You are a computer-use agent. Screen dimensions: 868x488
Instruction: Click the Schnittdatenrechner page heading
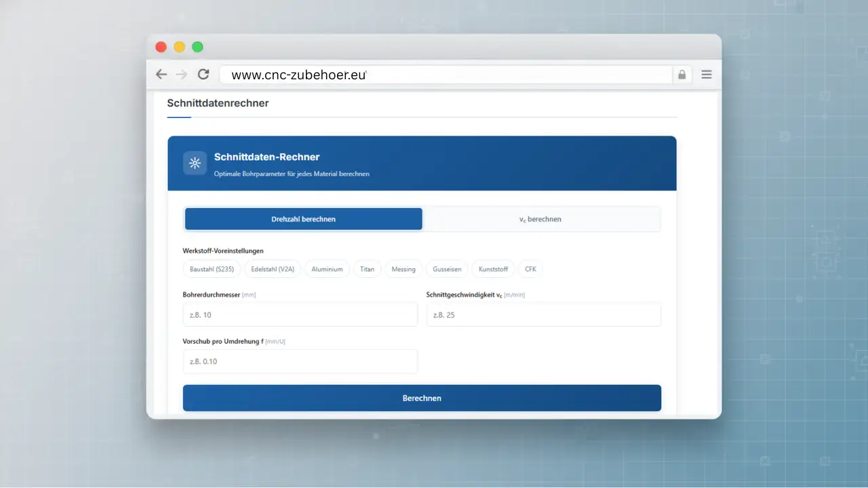tap(218, 103)
